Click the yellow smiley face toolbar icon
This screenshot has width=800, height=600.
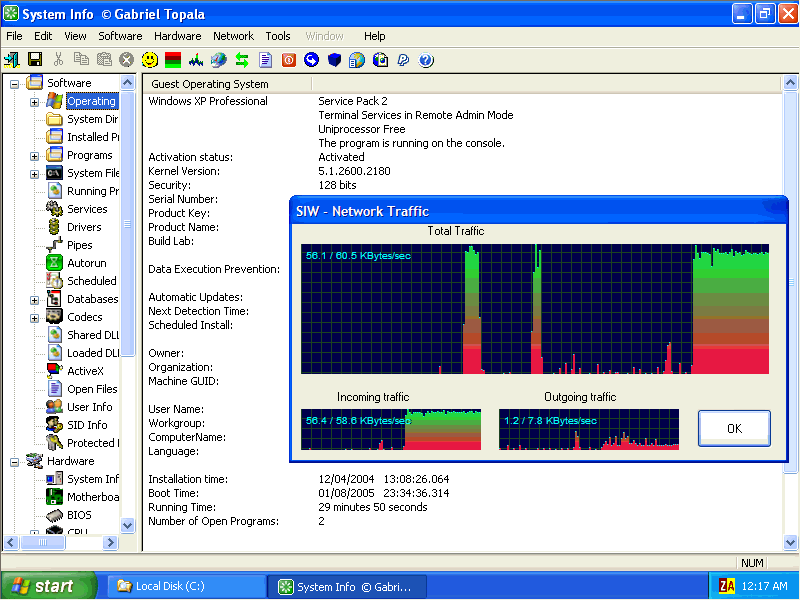coord(149,60)
